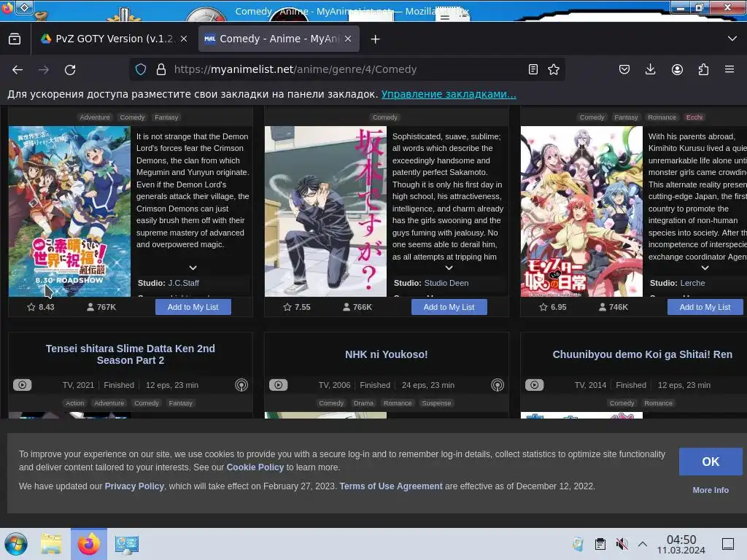Open Chuunibyou demo Koi ga Shitai! Ren
Viewport: 747px width, 560px height.
(642, 354)
